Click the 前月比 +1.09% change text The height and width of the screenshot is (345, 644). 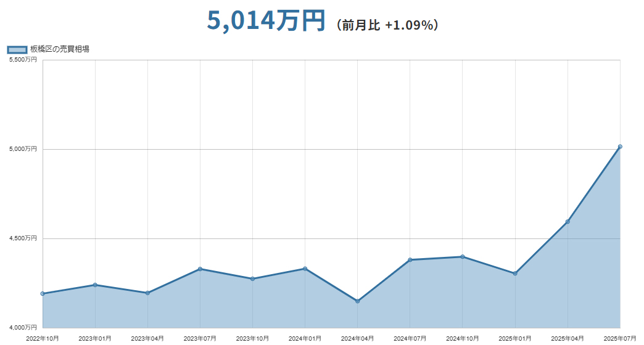point(387,25)
